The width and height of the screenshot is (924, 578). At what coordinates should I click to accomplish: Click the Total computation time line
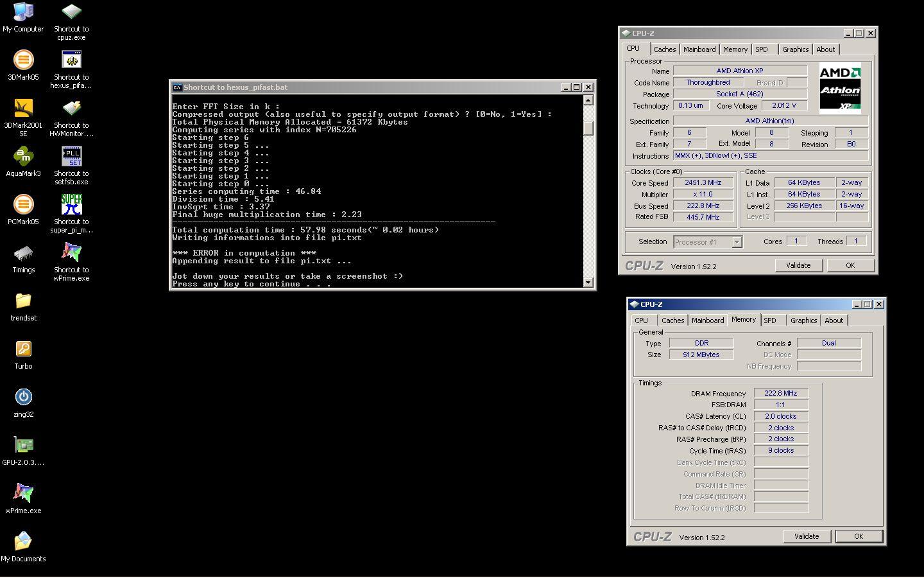pos(305,230)
